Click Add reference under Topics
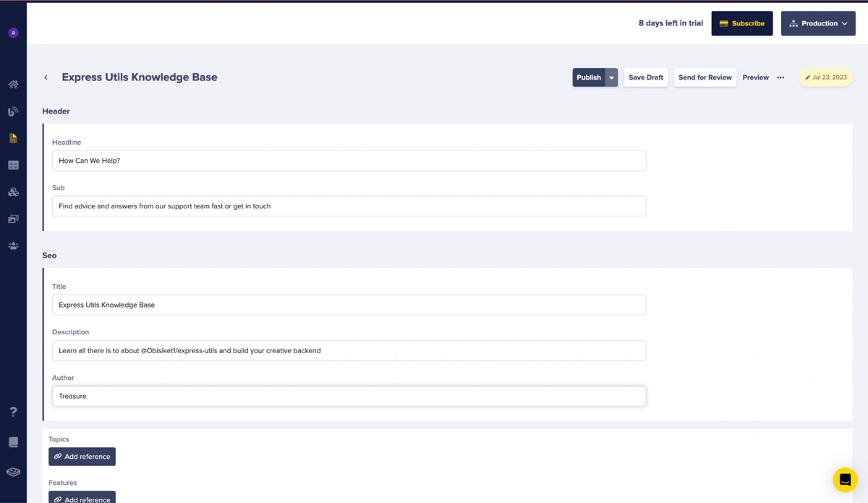Screen dimensions: 868x503 (x=82, y=457)
